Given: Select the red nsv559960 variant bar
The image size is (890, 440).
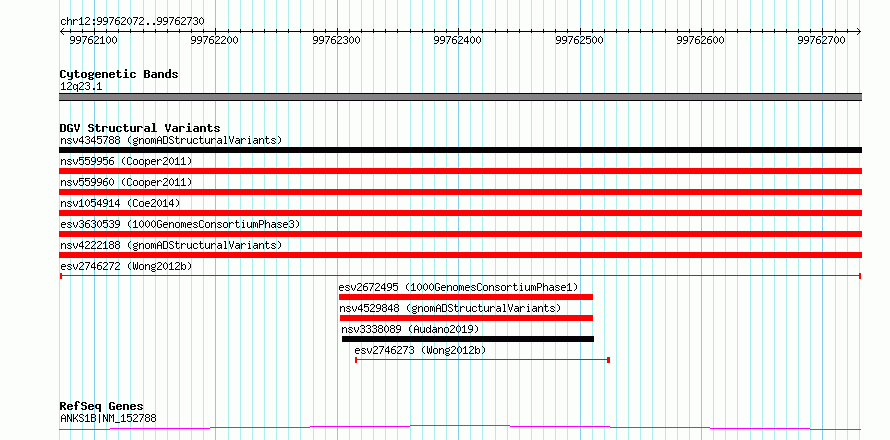Looking at the screenshot, I should tap(460, 192).
